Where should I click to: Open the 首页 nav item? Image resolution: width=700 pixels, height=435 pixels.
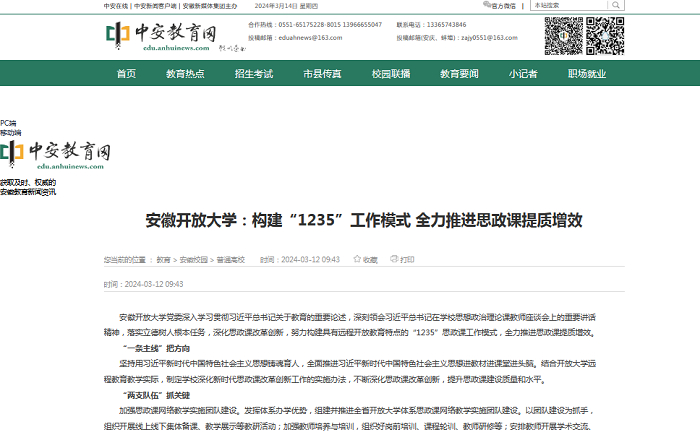126,74
